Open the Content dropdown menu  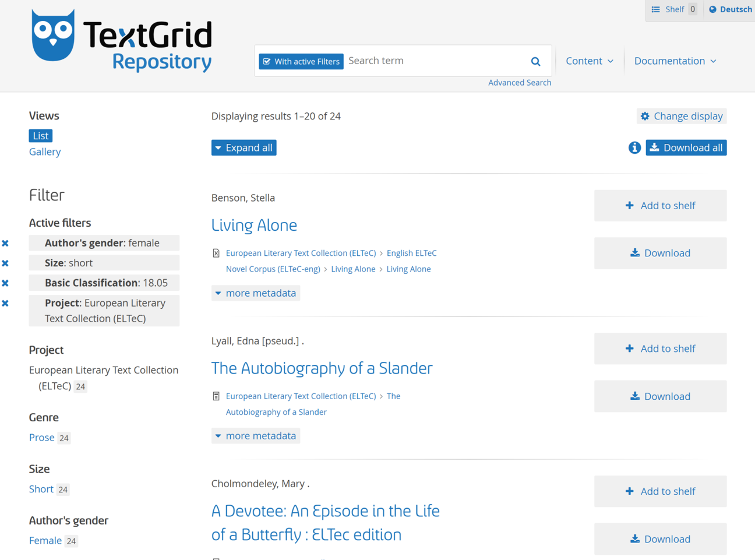[589, 61]
